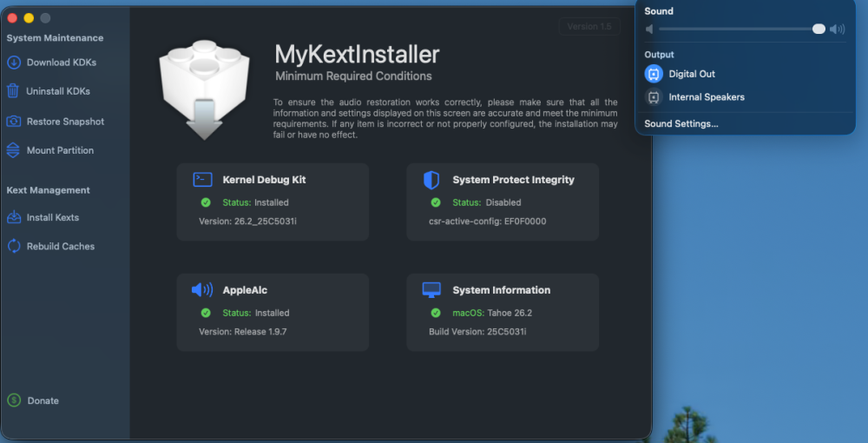Click the Status Installed text under AppleAlc
This screenshot has width=868, height=443.
[x=256, y=313]
